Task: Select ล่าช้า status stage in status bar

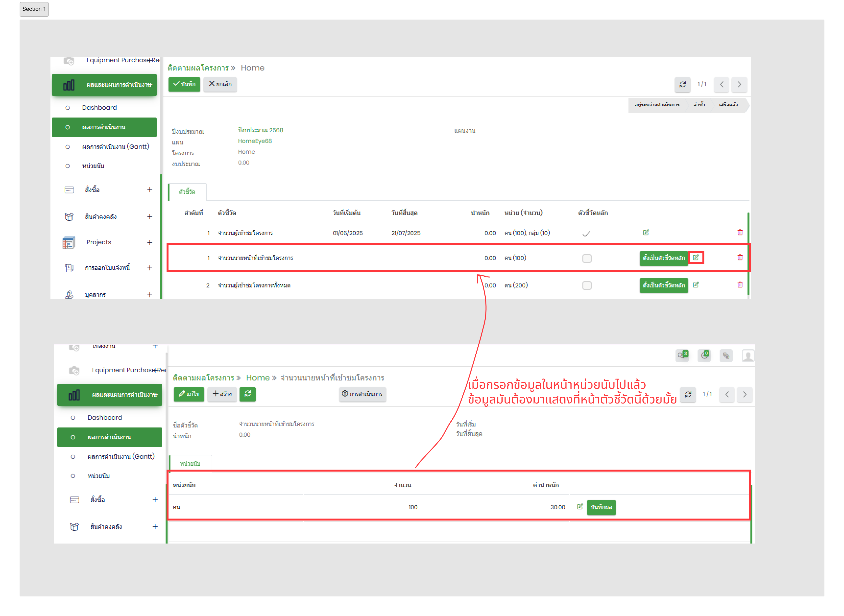Action: point(699,105)
